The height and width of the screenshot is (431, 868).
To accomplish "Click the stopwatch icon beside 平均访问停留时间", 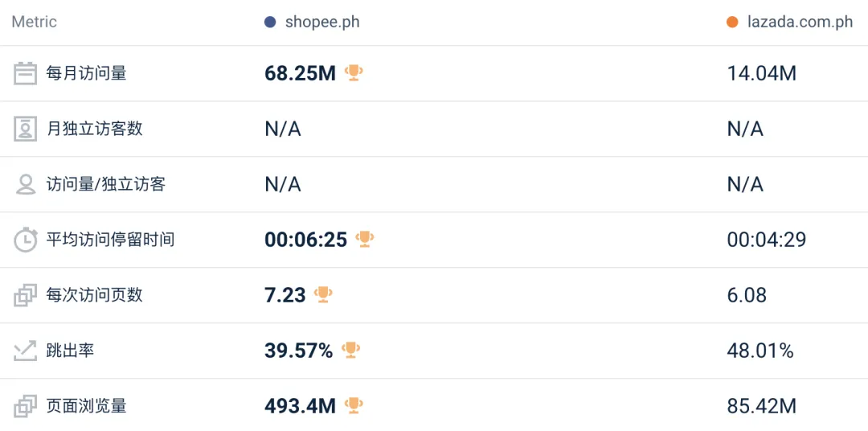I will [26, 240].
